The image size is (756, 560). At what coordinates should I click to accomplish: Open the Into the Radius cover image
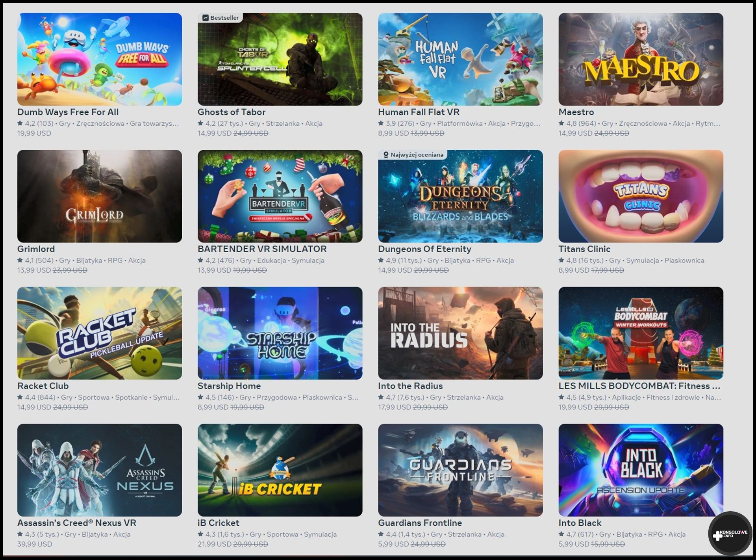pyautogui.click(x=460, y=333)
